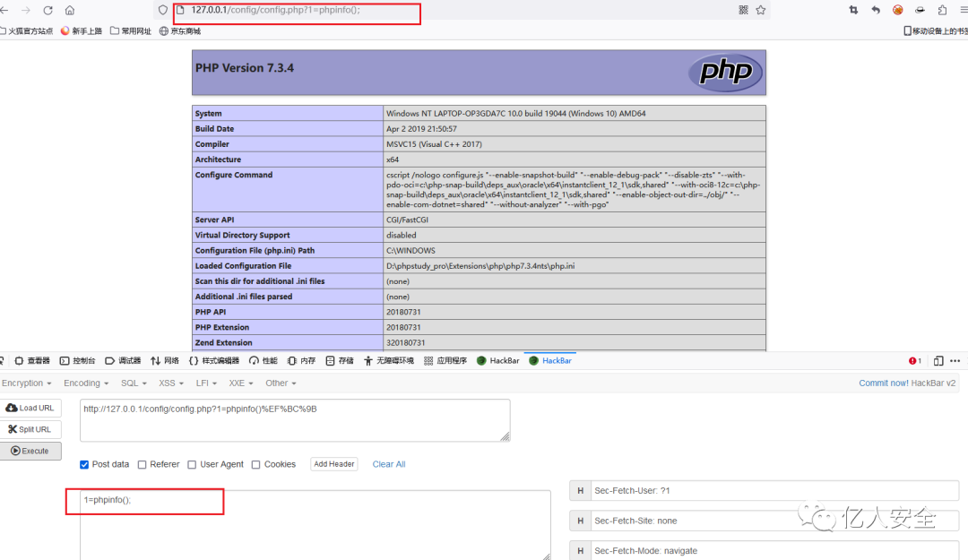Click the Sec-Fetch-User header field
Image resolution: width=968 pixels, height=560 pixels.
click(774, 490)
